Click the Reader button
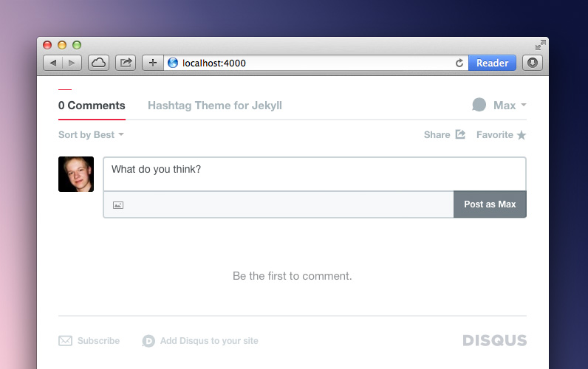The height and width of the screenshot is (369, 588). pyautogui.click(x=492, y=63)
